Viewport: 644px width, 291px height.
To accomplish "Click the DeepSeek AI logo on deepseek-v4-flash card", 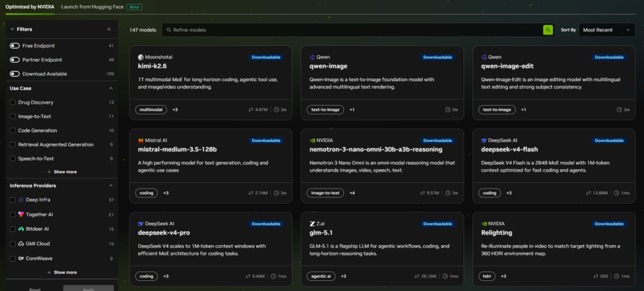I will (484, 140).
